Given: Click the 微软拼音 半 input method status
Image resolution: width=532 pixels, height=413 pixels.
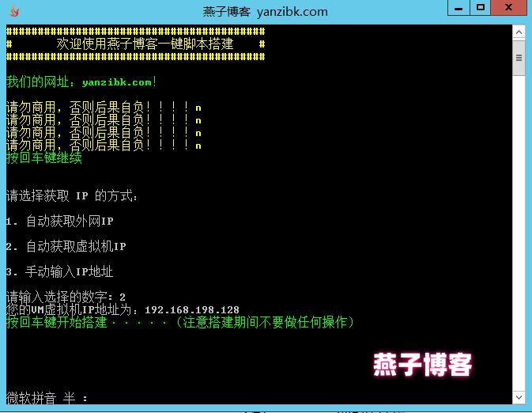Looking at the screenshot, I should coord(47,398).
